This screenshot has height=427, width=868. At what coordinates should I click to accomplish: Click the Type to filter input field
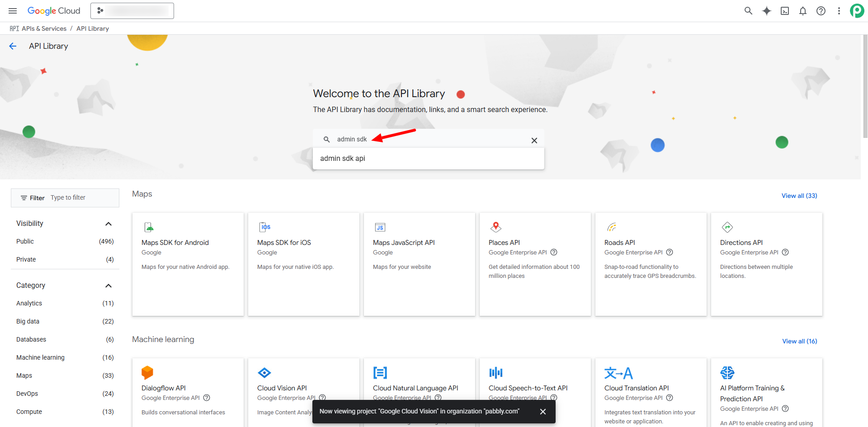[81, 198]
